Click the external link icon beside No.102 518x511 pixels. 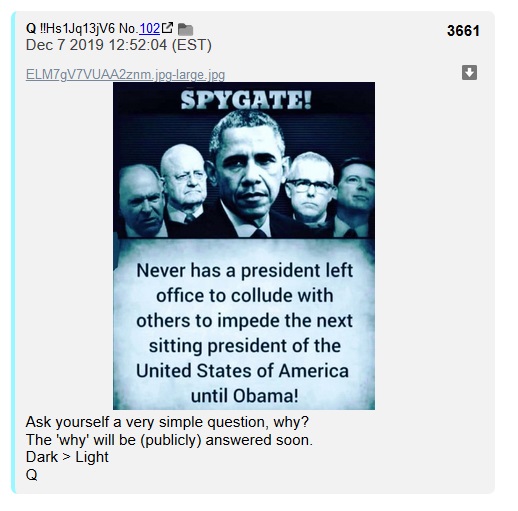click(x=167, y=28)
